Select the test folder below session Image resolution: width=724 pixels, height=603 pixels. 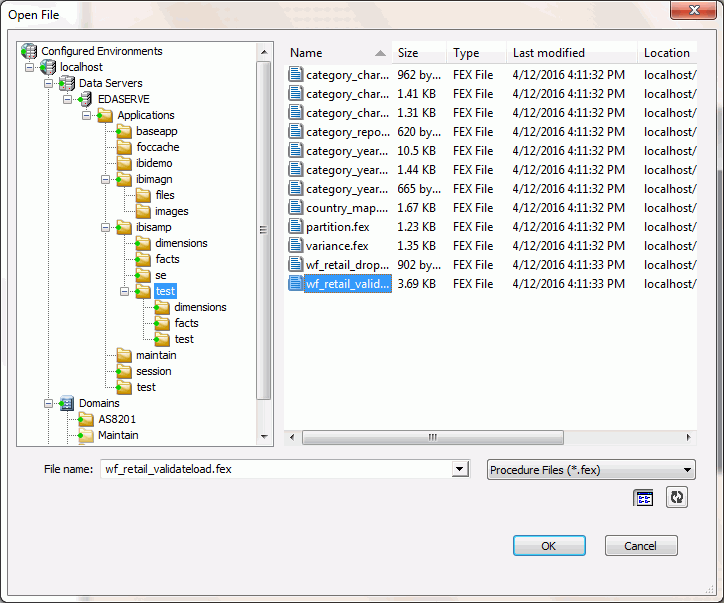click(146, 387)
